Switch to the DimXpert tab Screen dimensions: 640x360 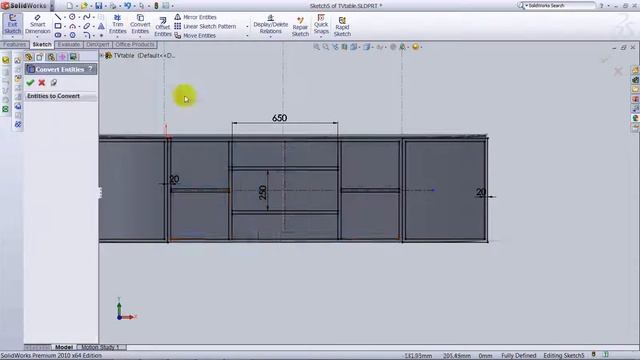pyautogui.click(x=98, y=44)
